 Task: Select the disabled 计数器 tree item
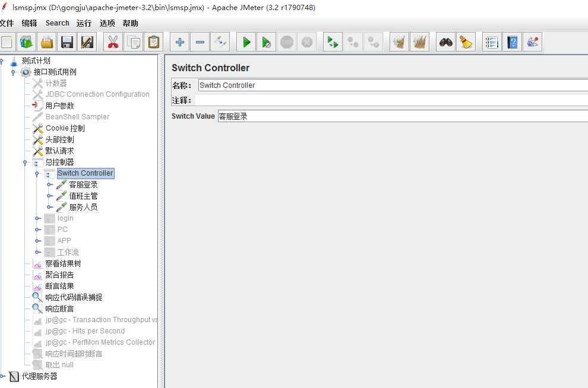[56, 83]
